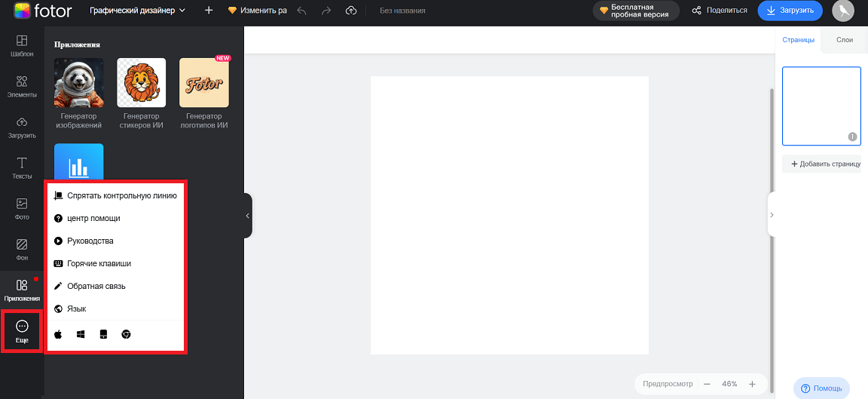Click Добавить страницу button
Viewport: 868px width, 399px height.
tap(821, 164)
